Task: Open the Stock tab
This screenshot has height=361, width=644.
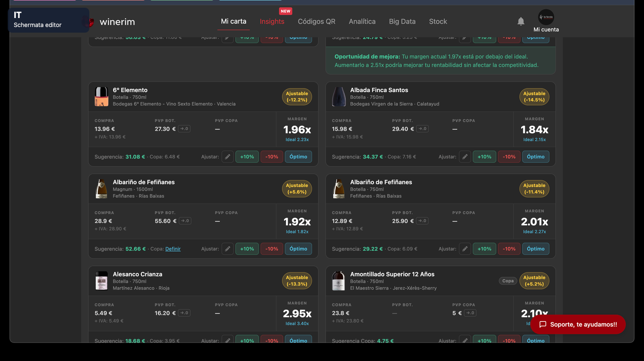Action: [438, 21]
